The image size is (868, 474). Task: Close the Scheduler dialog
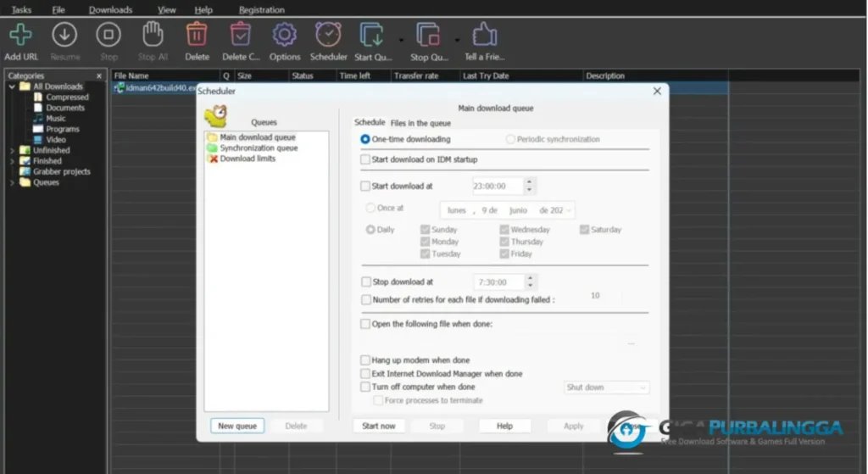click(x=657, y=92)
